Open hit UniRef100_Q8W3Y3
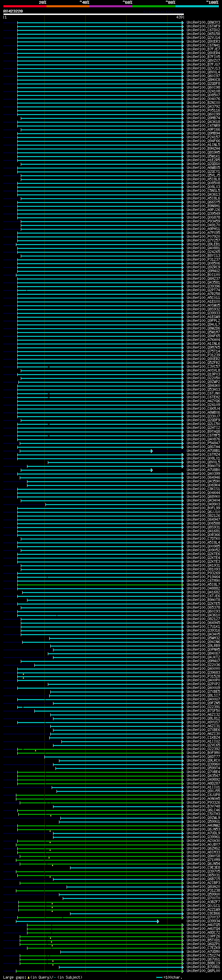The height and width of the screenshot is (980, 222). tap(203, 23)
